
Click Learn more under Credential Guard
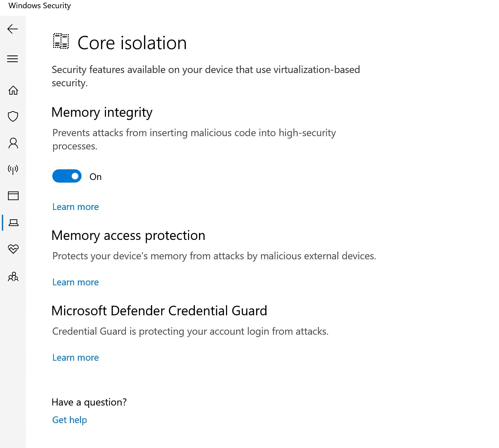coord(75,357)
